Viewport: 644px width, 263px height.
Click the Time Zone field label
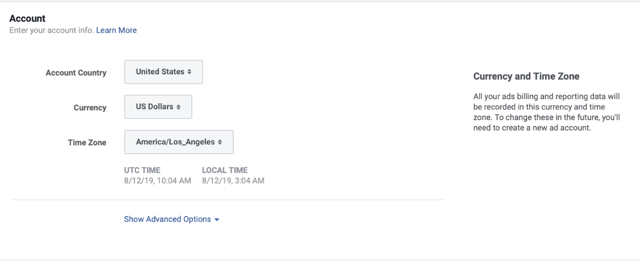(87, 143)
